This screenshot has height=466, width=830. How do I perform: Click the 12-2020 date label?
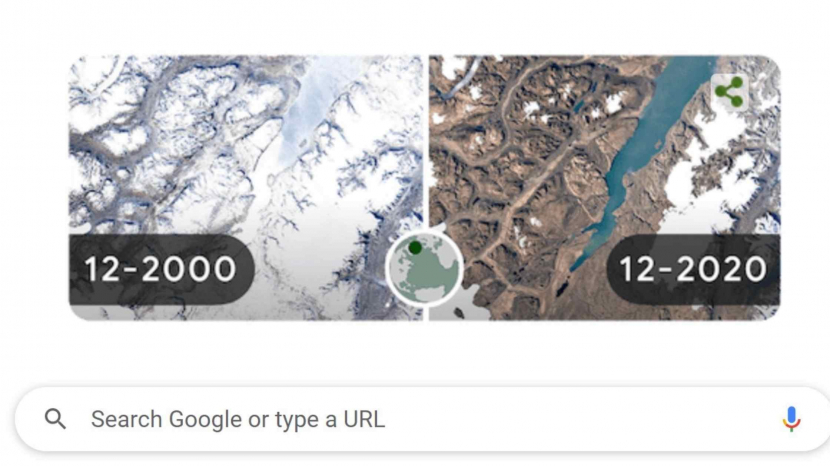[x=693, y=269]
